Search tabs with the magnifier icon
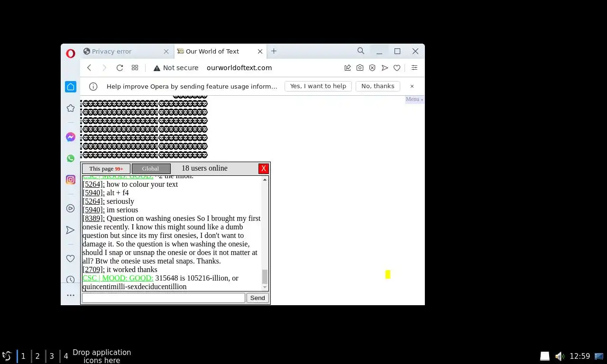Image resolution: width=607 pixels, height=364 pixels. (361, 51)
